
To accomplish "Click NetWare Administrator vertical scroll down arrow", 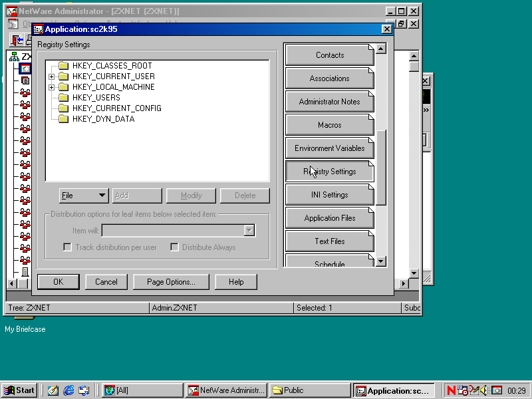I will pyautogui.click(x=414, y=273).
